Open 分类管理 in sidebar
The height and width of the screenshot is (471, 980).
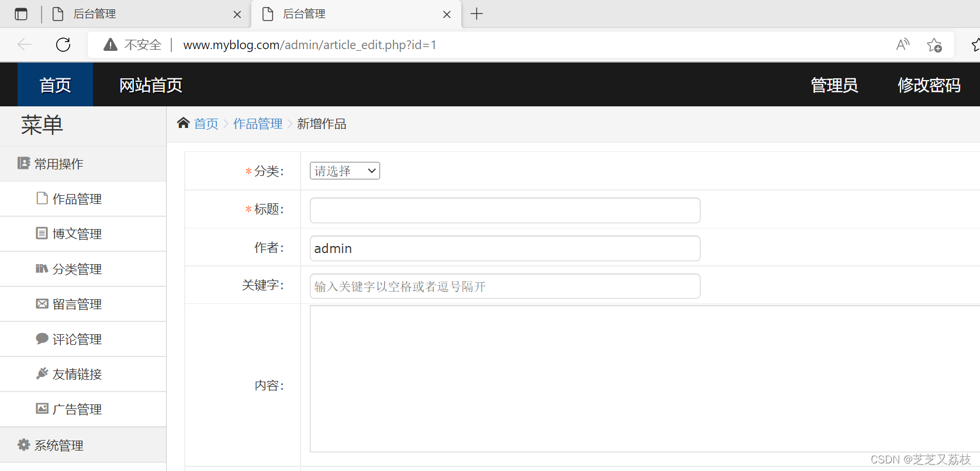tap(83, 269)
